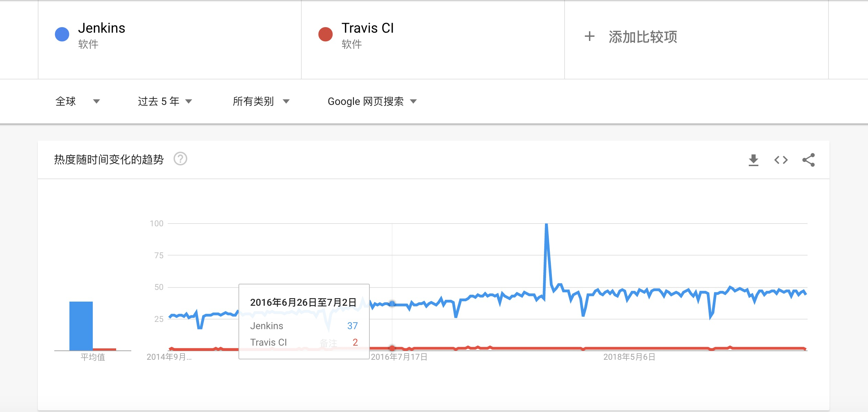
Task: Click 添加比较项 to add a comparison term
Action: point(643,37)
